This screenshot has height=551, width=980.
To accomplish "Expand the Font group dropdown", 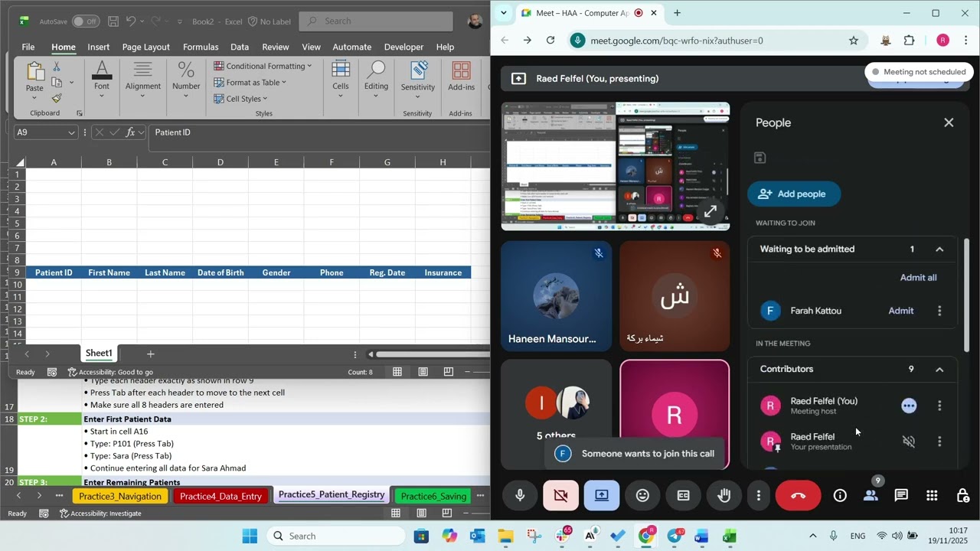I will pos(102,96).
